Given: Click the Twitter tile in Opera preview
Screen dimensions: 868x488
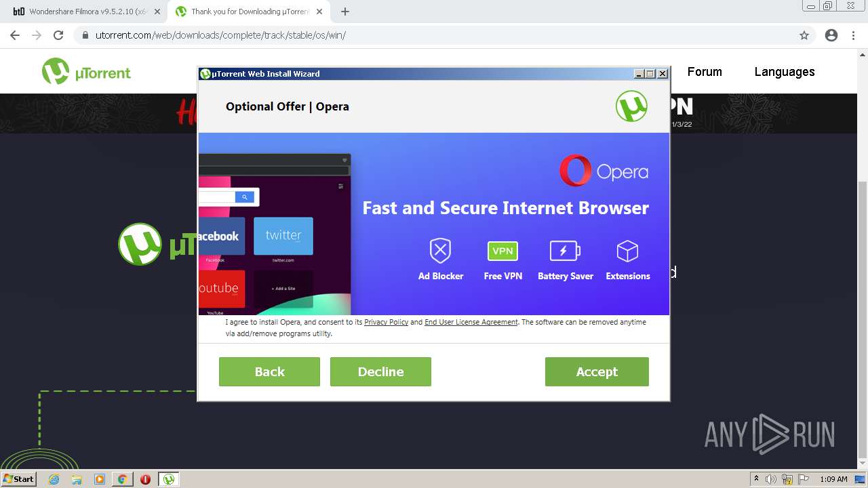Looking at the screenshot, I should (283, 236).
